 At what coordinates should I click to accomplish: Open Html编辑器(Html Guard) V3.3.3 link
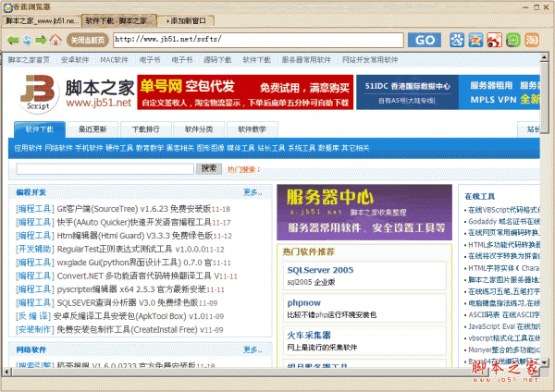click(x=134, y=236)
